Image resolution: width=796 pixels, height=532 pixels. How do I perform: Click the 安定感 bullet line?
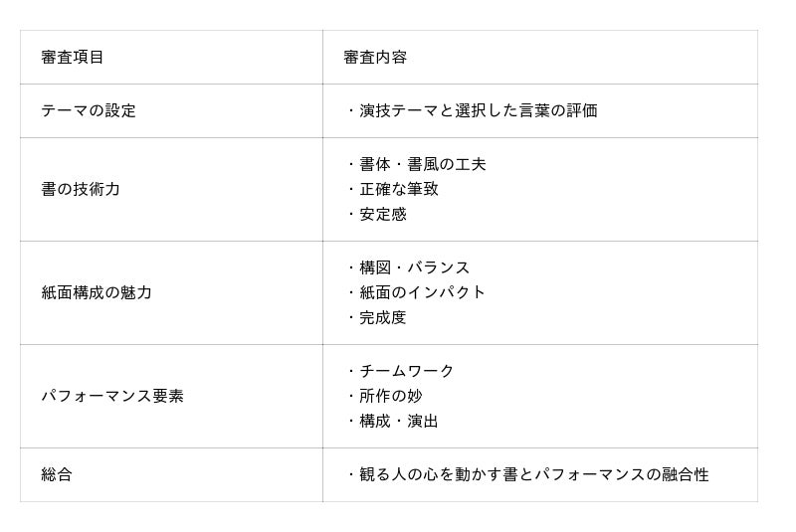(382, 214)
